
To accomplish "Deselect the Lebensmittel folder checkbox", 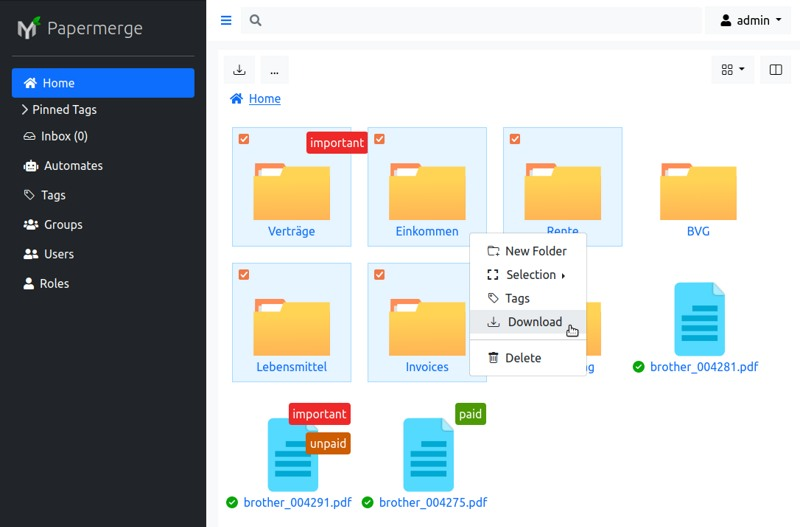I will point(244,274).
